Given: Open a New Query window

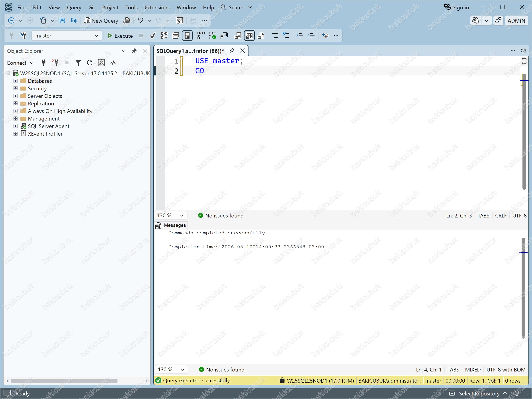Looking at the screenshot, I should click(101, 21).
